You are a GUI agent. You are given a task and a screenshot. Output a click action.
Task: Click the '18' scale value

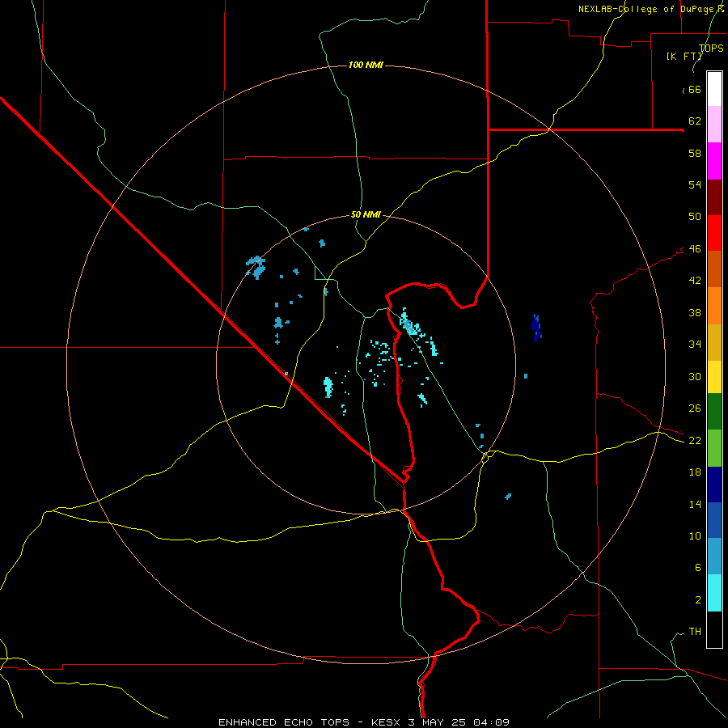[695, 472]
